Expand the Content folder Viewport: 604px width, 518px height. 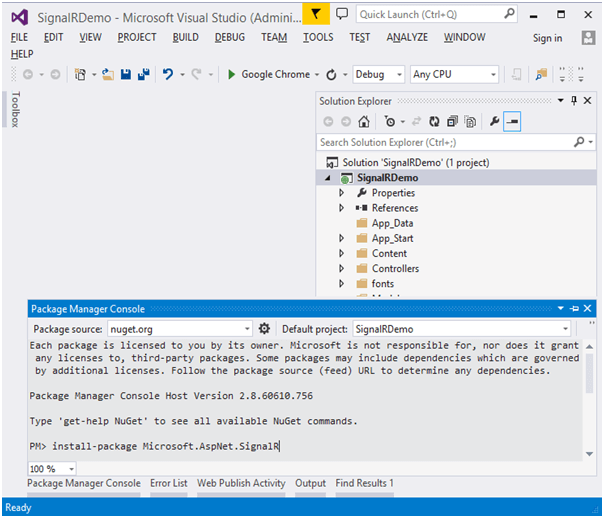[x=341, y=253]
